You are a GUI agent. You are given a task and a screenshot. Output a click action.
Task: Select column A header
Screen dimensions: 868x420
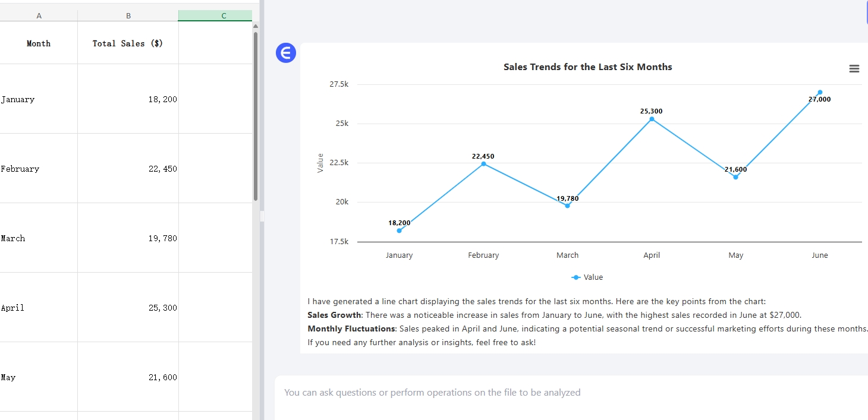click(x=39, y=15)
